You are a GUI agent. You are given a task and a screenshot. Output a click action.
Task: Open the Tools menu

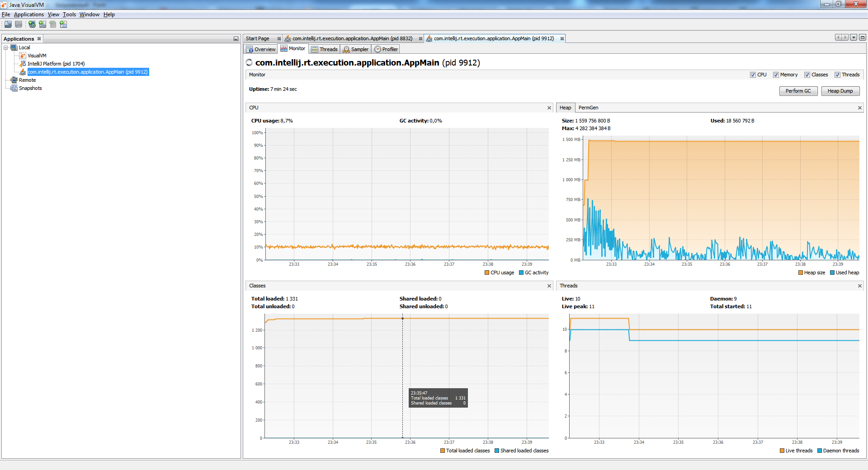[69, 14]
